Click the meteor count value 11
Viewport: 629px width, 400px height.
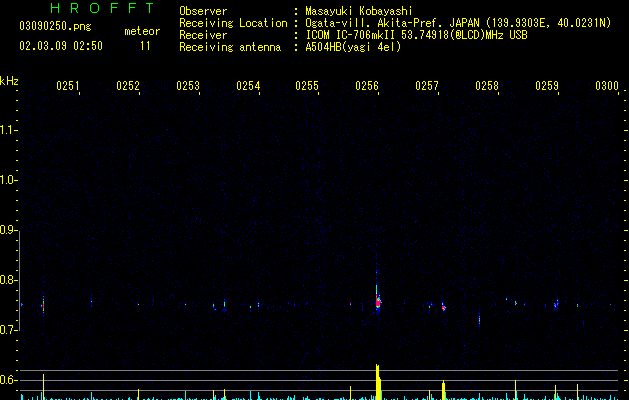[x=145, y=46]
